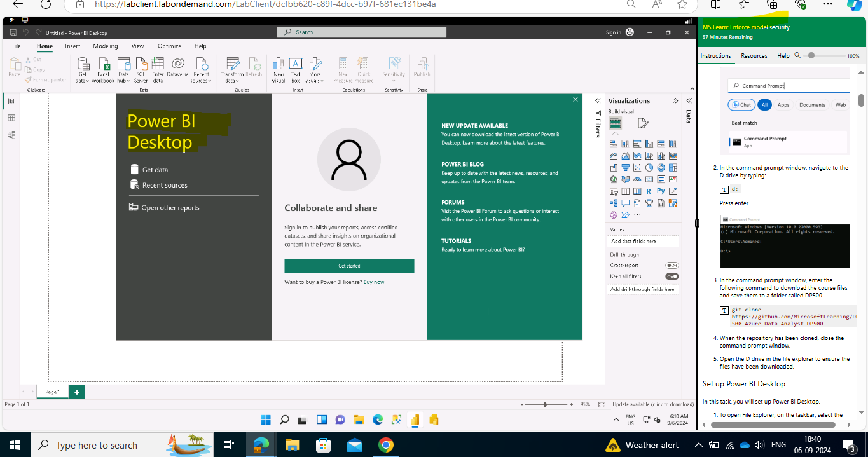Expand the Data hub dropdown

123,70
